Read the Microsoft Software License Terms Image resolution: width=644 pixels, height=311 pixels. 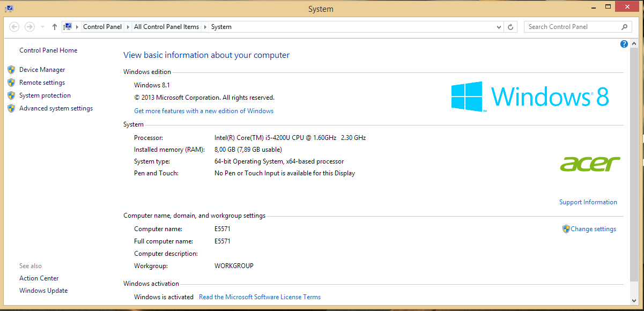[260, 297]
